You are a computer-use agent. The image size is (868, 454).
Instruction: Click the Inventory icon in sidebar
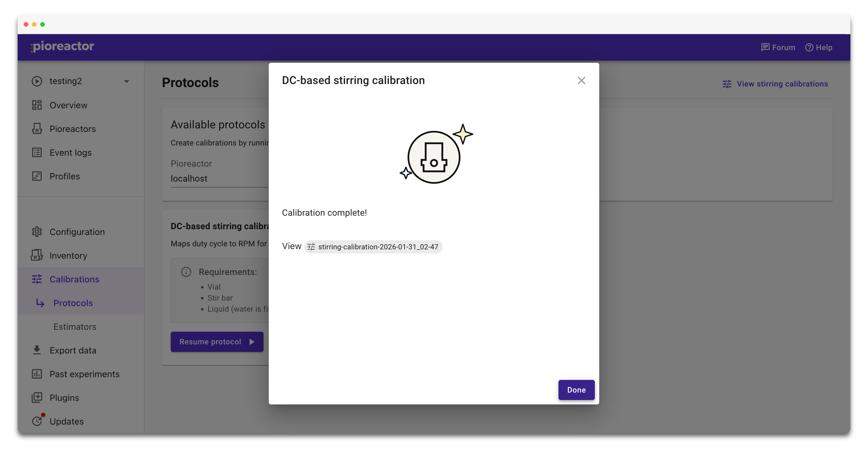point(37,255)
